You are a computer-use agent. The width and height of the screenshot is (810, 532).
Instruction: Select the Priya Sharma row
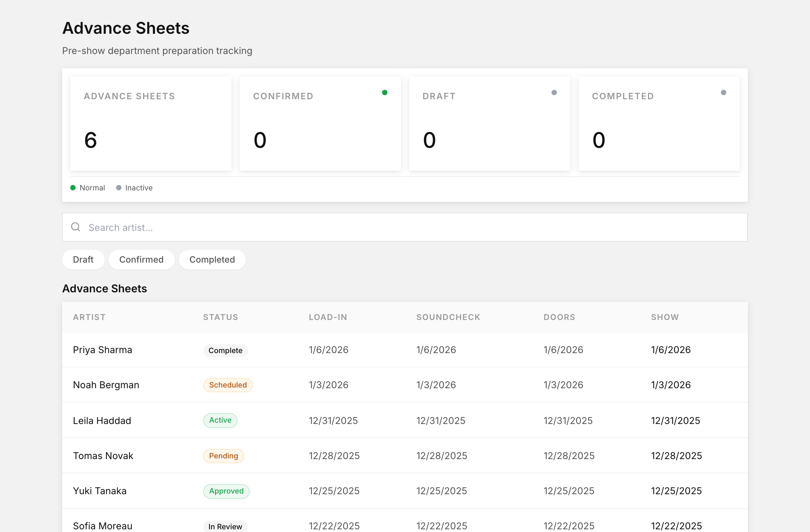[x=405, y=350]
